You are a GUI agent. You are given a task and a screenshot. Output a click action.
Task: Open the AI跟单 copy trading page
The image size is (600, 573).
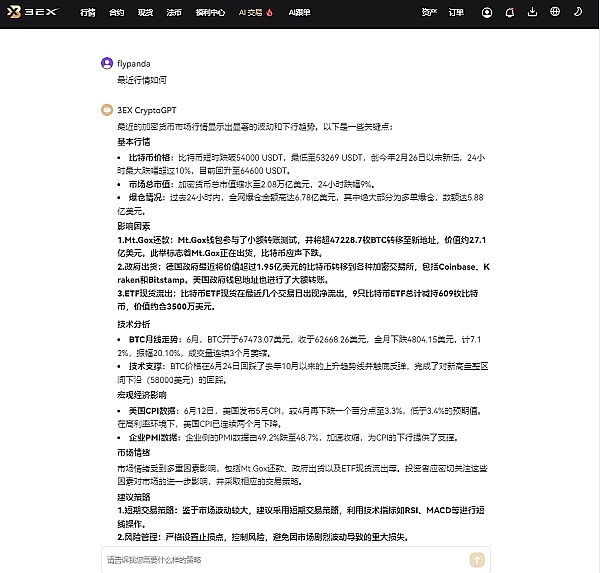300,13
